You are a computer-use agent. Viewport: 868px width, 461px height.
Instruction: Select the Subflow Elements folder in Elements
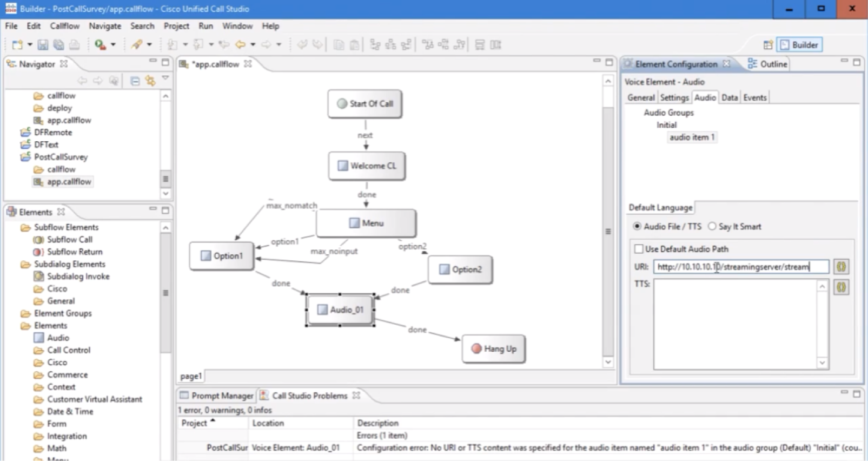click(x=66, y=227)
